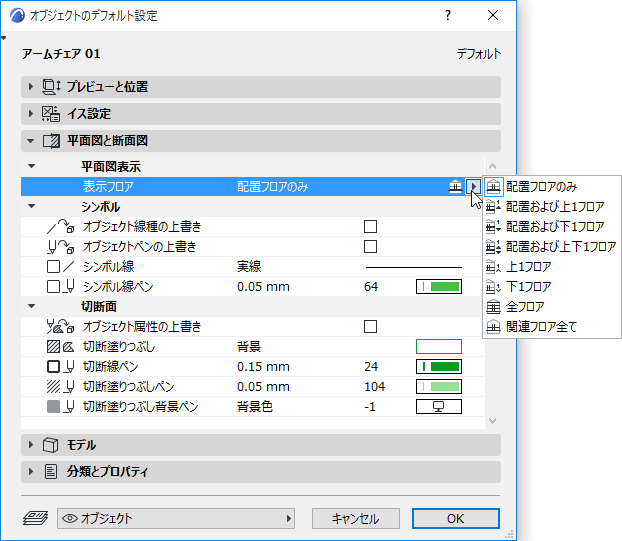622x541 pixels.
Task: Click the pen number 104 value
Action: click(x=374, y=386)
